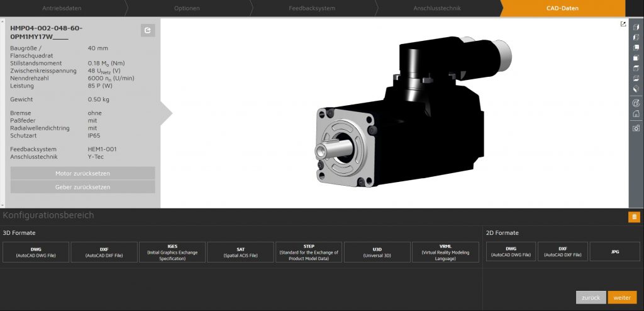Click the orange weiter button

coord(622,297)
